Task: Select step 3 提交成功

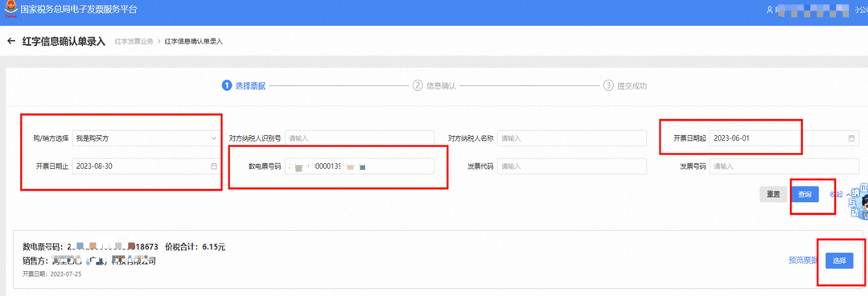Action: click(x=625, y=86)
